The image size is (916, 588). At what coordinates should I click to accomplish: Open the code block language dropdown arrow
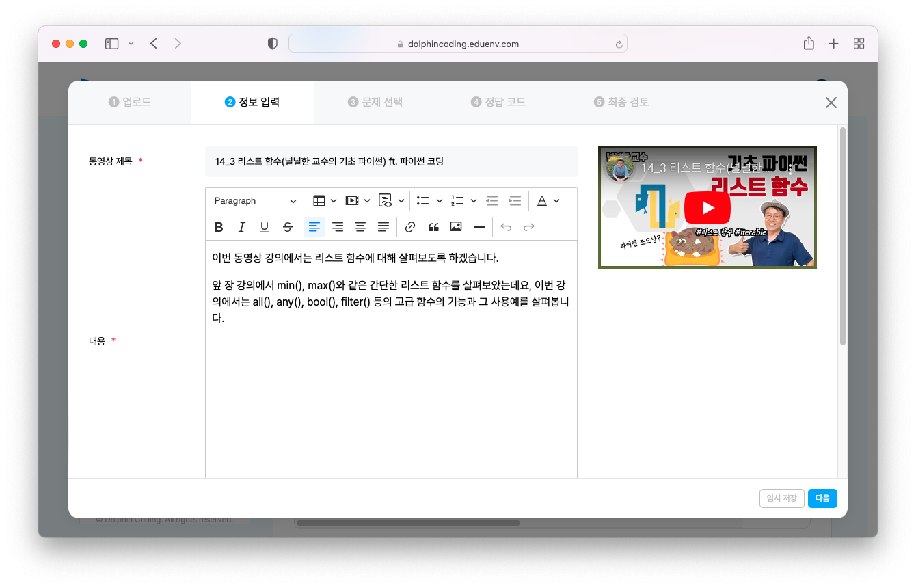click(x=401, y=201)
